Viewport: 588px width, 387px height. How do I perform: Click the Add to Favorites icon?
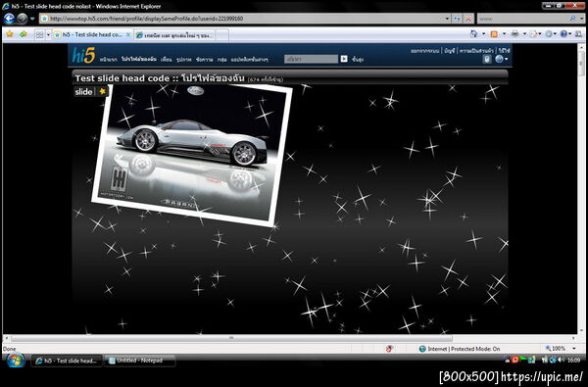click(24, 34)
